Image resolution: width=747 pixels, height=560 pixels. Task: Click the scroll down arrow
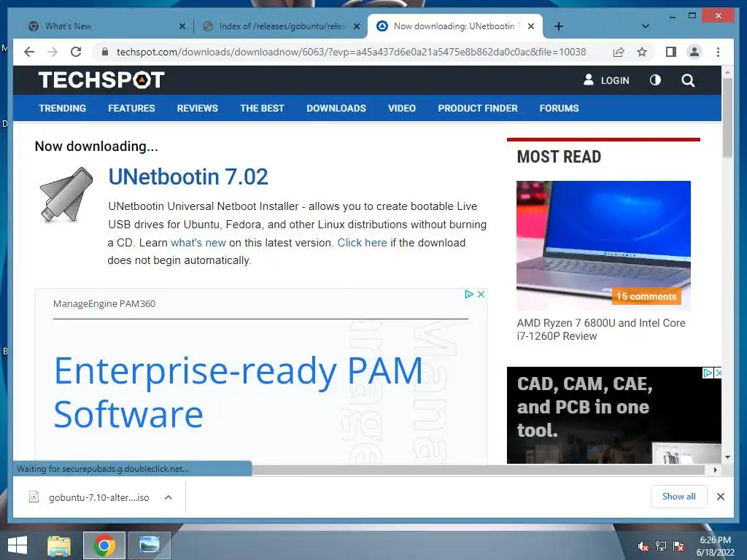pos(727,457)
